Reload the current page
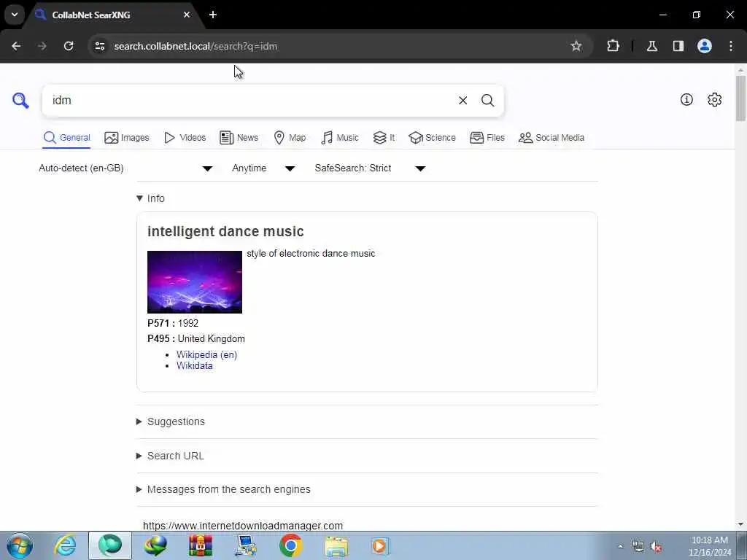 pyautogui.click(x=69, y=46)
